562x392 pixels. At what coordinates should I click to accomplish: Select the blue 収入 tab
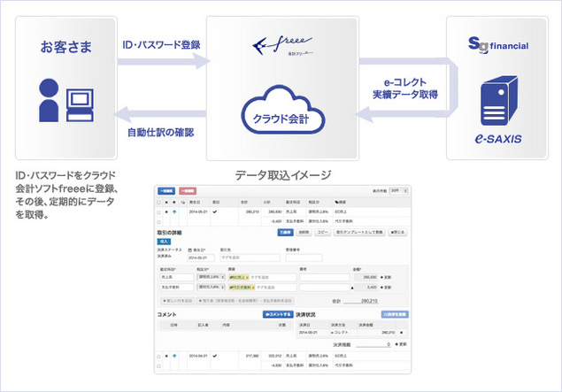[164, 240]
